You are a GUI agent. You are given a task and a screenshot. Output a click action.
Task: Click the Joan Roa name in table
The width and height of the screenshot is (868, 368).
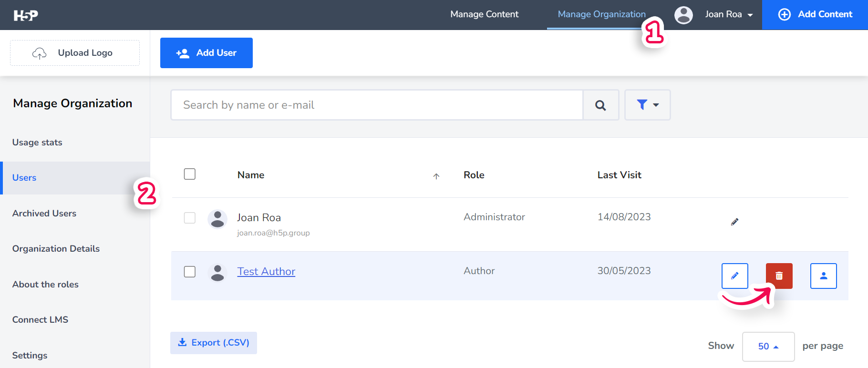tap(259, 217)
